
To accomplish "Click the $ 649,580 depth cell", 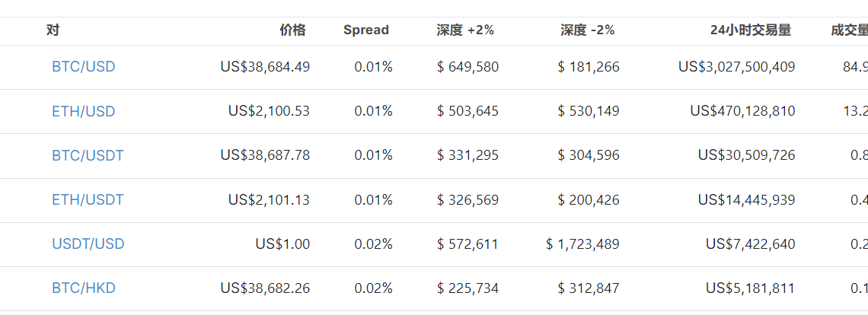I will (468, 67).
